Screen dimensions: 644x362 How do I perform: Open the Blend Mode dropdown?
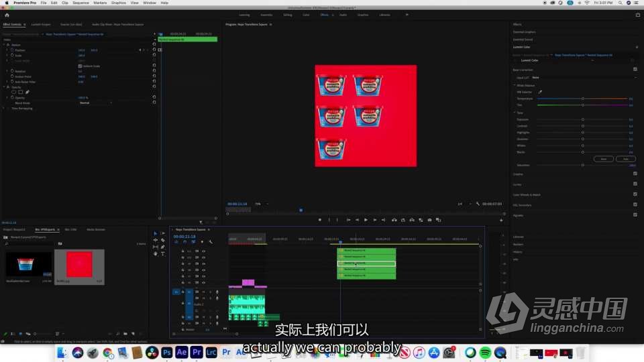click(x=95, y=103)
